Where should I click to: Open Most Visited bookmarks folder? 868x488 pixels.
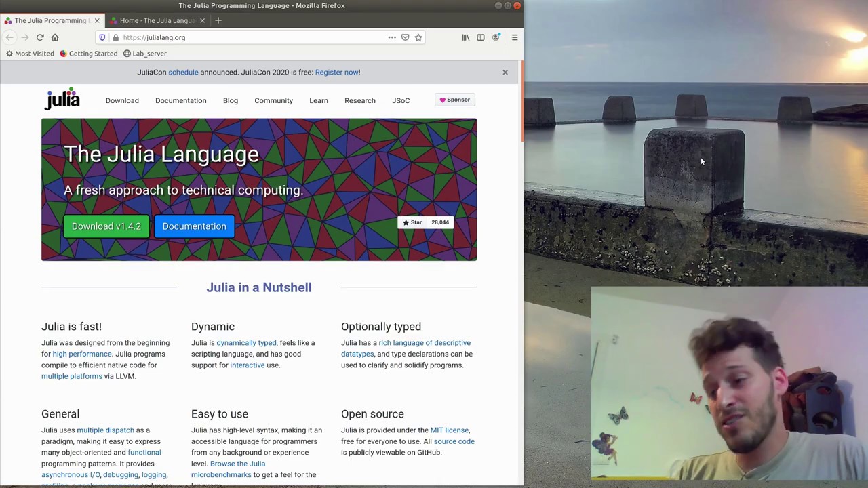pyautogui.click(x=30, y=54)
